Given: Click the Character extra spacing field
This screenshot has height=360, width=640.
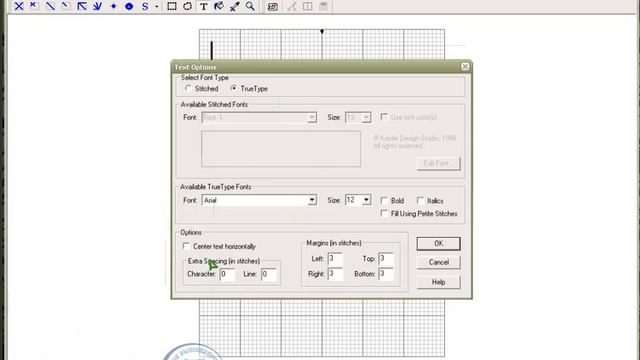Looking at the screenshot, I should [227, 274].
